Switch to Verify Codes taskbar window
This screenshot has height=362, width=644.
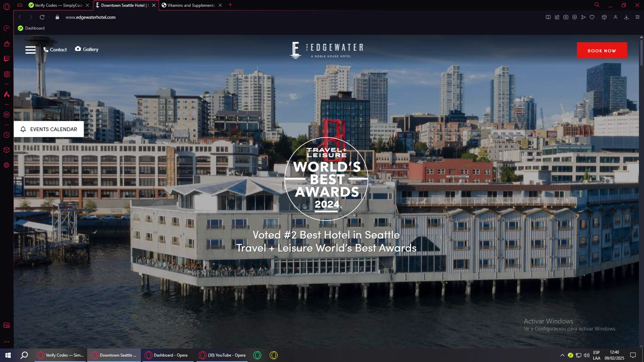point(61,355)
